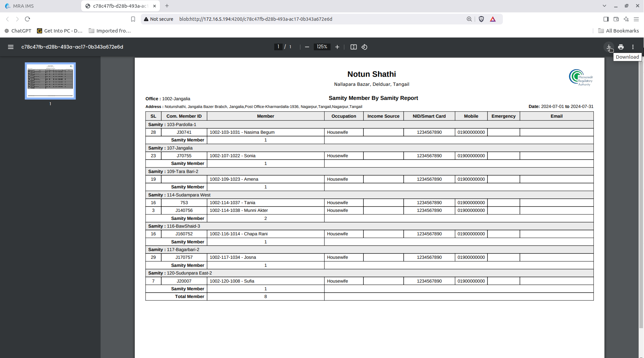Open Leo AI assistant
This screenshot has height=358, width=644.
626,19
